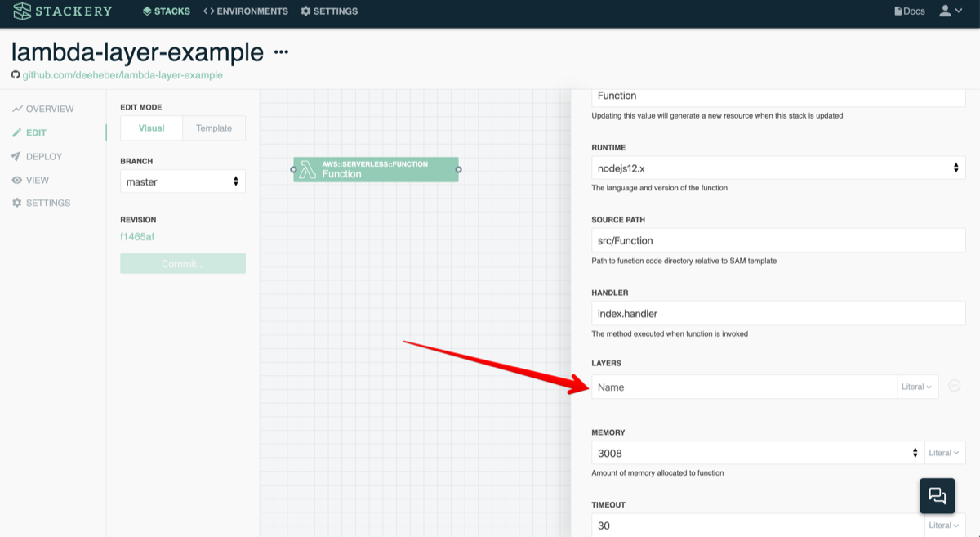
Task: Click the Lambda function node icon
Action: pos(308,169)
